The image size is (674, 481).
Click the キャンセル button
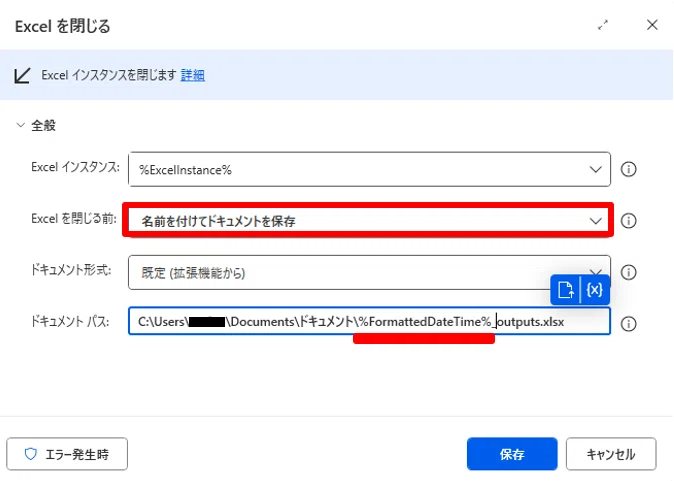pos(611,454)
